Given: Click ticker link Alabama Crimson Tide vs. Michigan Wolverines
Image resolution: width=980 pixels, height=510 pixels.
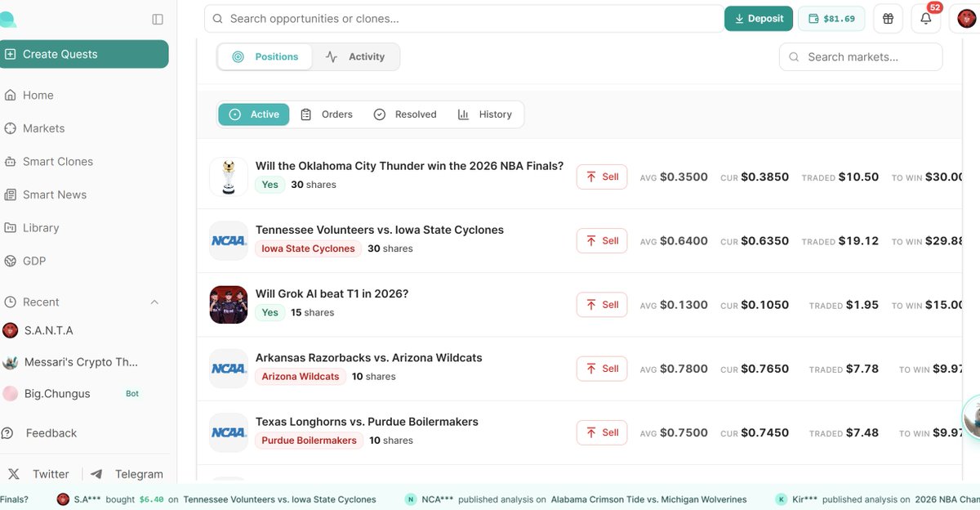Looking at the screenshot, I should point(648,499).
